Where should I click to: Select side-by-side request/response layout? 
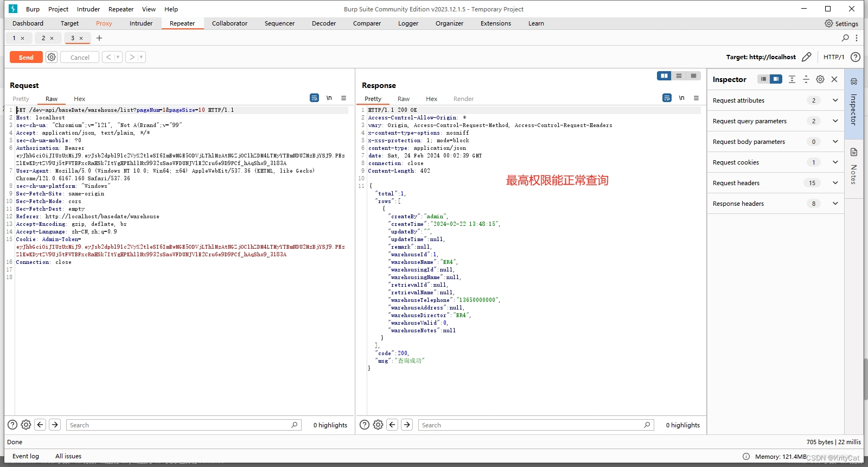[x=664, y=76]
